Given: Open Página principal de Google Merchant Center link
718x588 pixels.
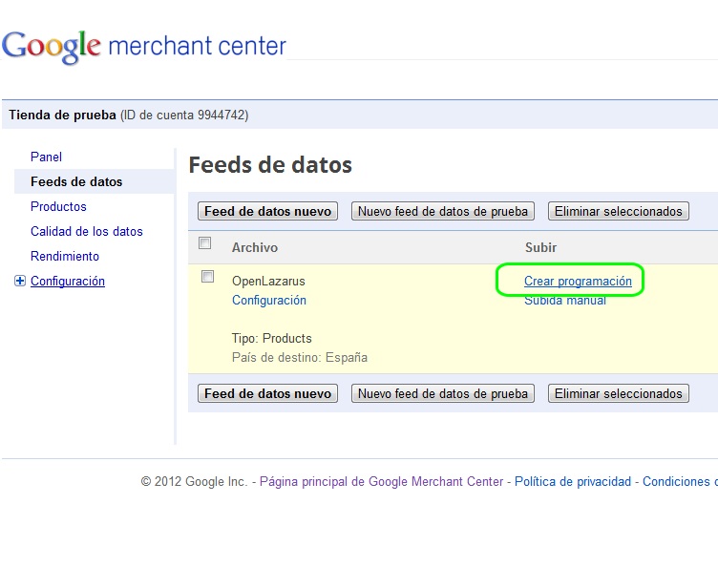Looking at the screenshot, I should (x=382, y=482).
